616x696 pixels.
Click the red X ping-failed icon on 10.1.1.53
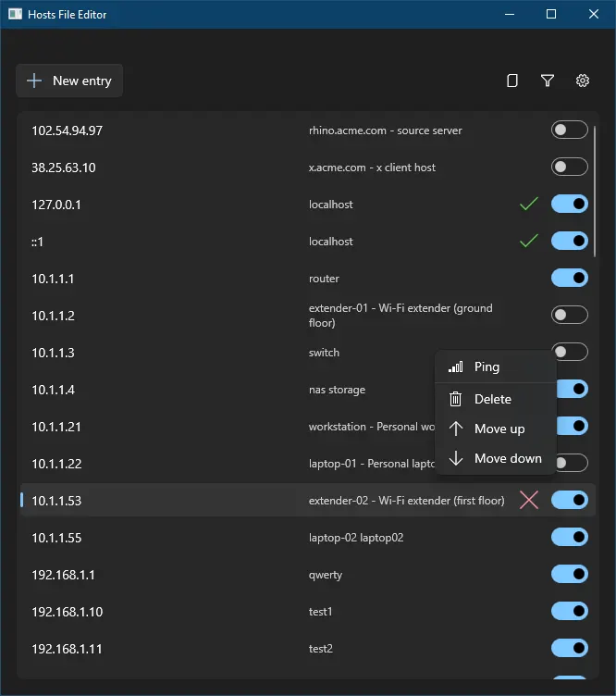529,500
